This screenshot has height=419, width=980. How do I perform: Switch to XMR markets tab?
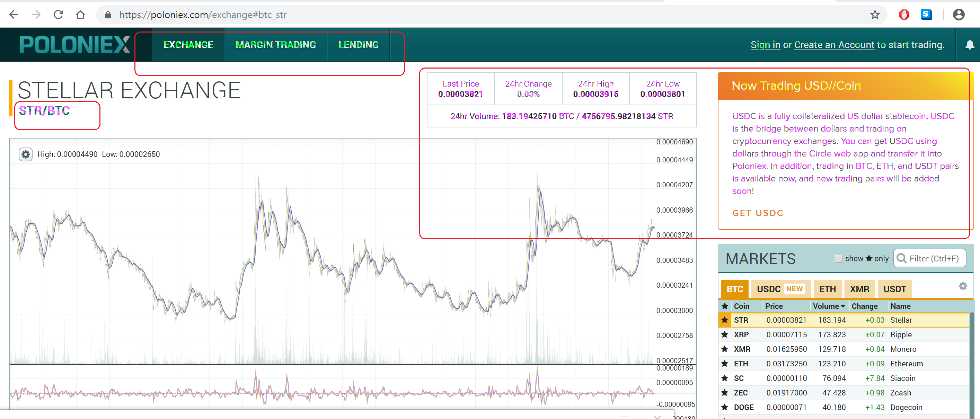[x=859, y=289]
